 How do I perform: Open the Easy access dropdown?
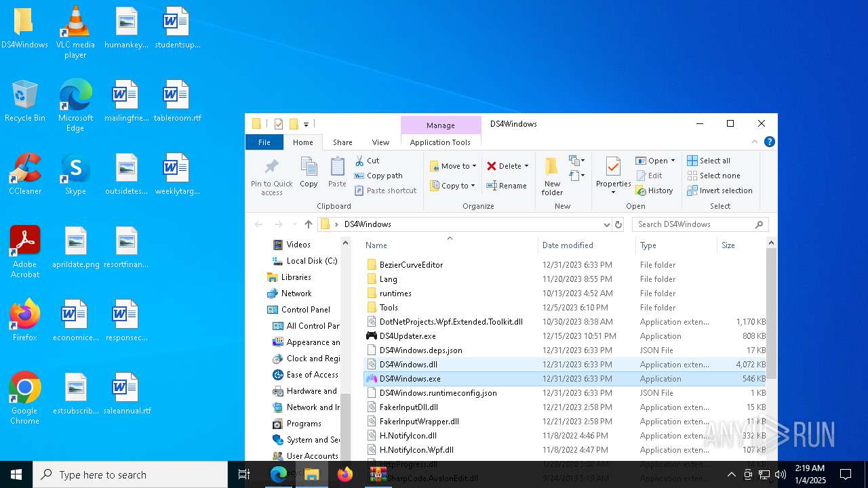coord(577,176)
